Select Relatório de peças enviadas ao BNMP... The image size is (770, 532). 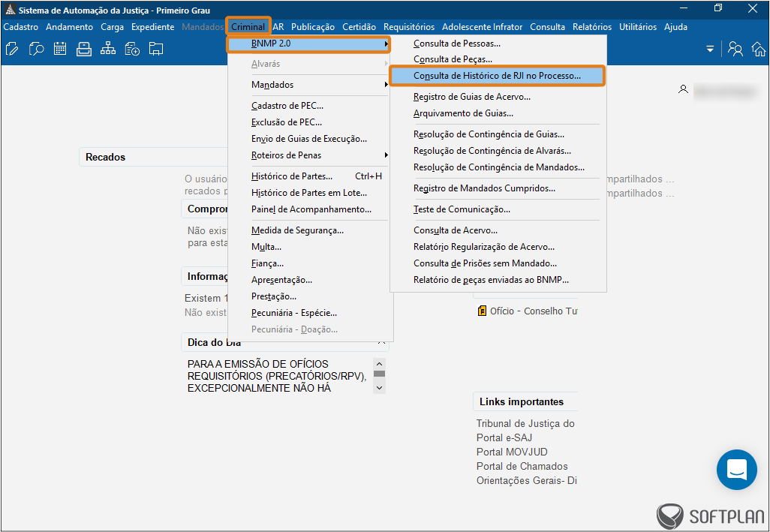[x=498, y=280]
